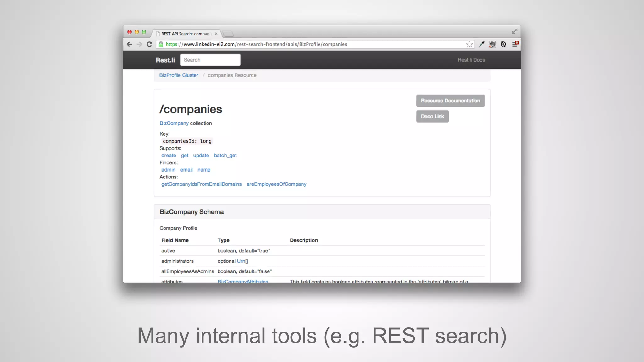
Task: Click the browser back arrow
Action: pyautogui.click(x=129, y=44)
